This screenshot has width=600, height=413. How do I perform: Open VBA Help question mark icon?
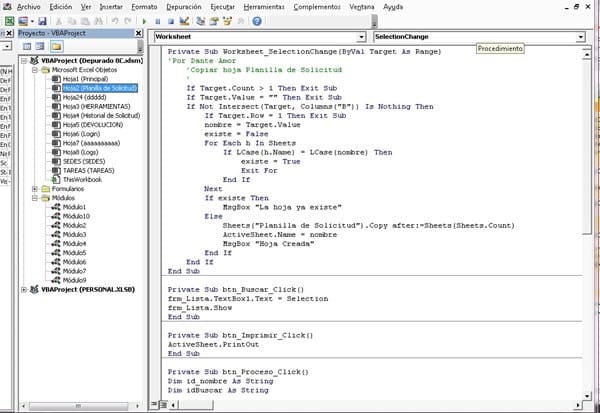tap(258, 20)
